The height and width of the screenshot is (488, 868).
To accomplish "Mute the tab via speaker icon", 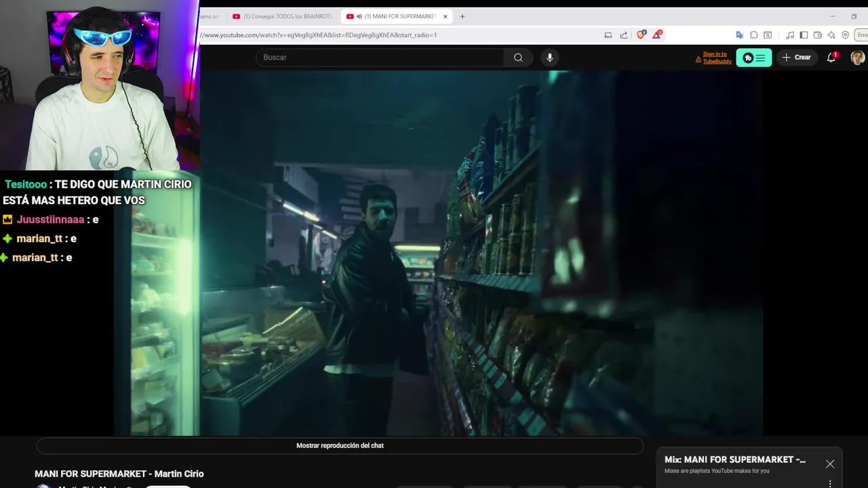I will (359, 16).
